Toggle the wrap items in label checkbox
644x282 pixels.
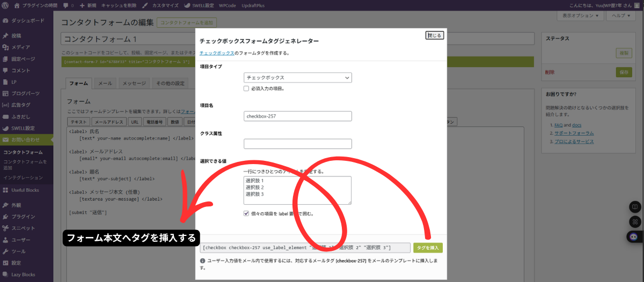pyautogui.click(x=246, y=213)
